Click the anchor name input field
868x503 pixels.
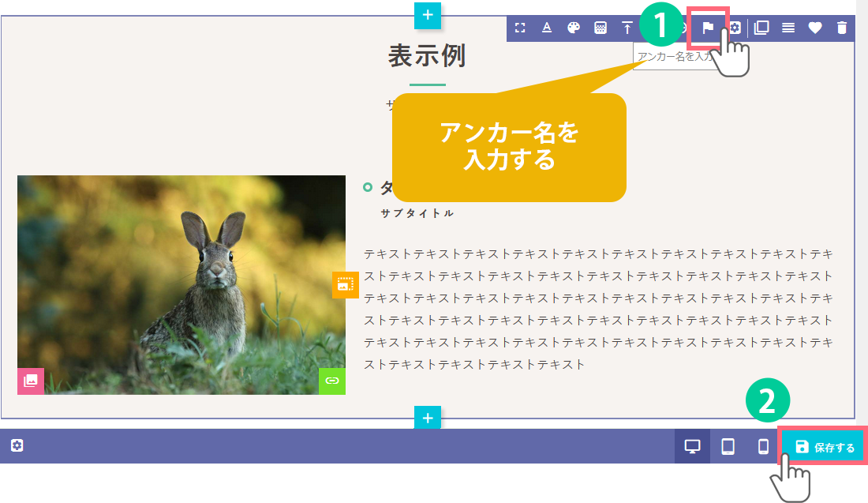[672, 57]
